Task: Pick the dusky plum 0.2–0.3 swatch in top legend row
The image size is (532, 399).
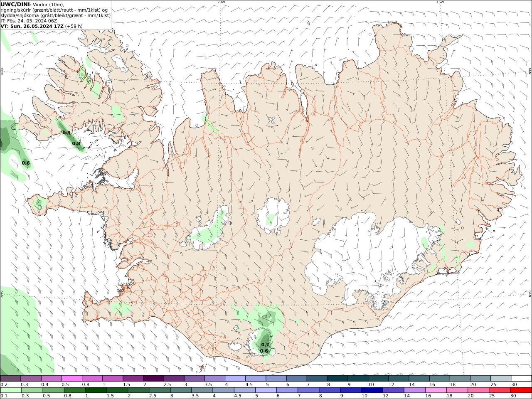Action: [x=11, y=379]
